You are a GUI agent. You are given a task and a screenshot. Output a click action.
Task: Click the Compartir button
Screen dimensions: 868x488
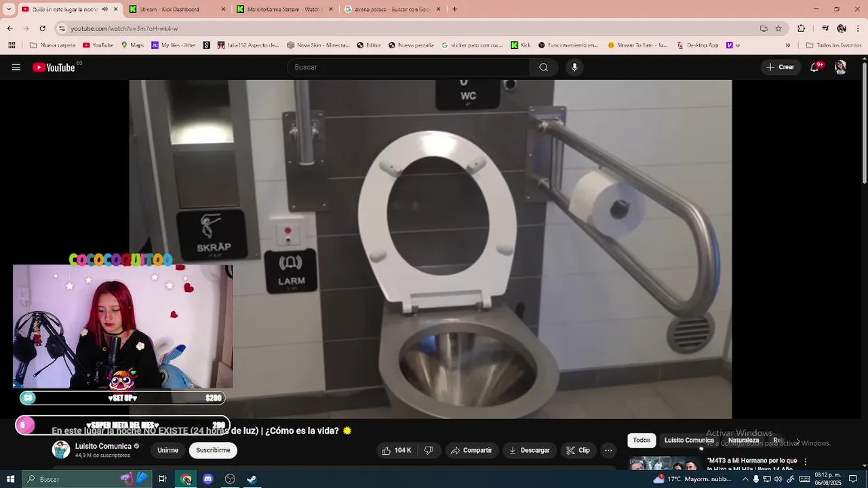coord(471,450)
